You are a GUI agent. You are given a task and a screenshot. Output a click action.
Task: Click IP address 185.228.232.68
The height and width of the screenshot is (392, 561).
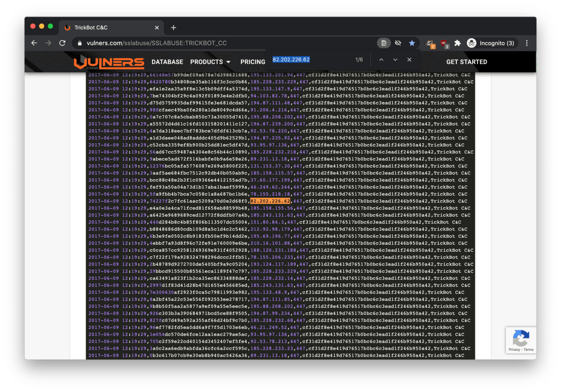point(272,321)
